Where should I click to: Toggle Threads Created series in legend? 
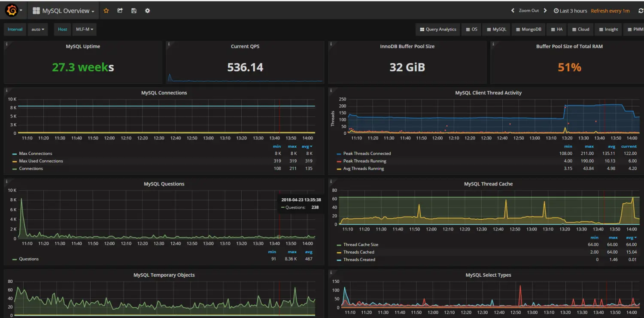(x=359, y=260)
